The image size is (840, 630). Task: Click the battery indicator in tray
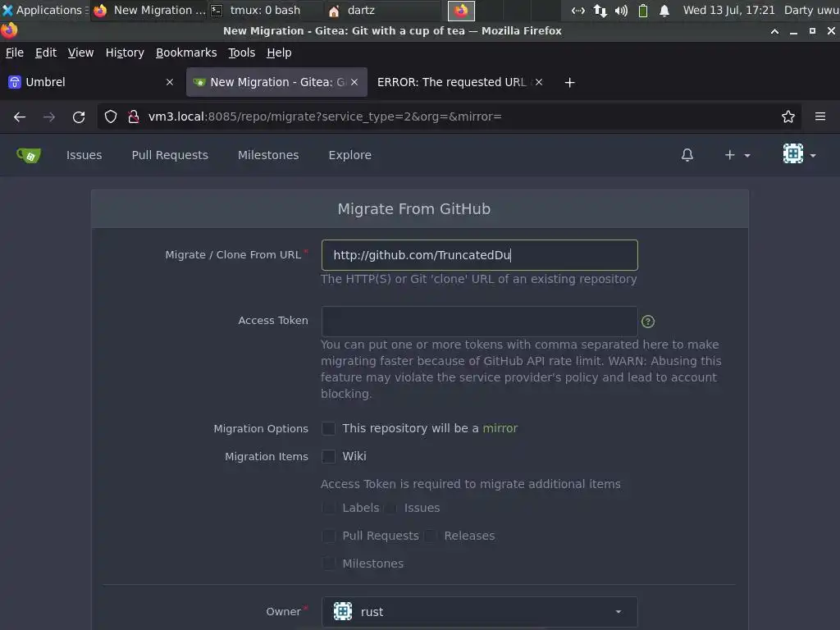tap(643, 11)
